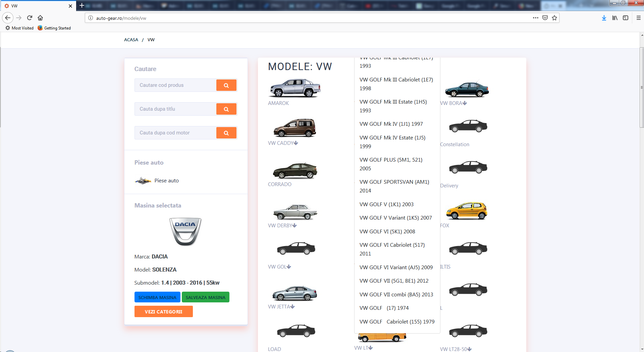Click the Piese auto engine icon

tap(143, 181)
